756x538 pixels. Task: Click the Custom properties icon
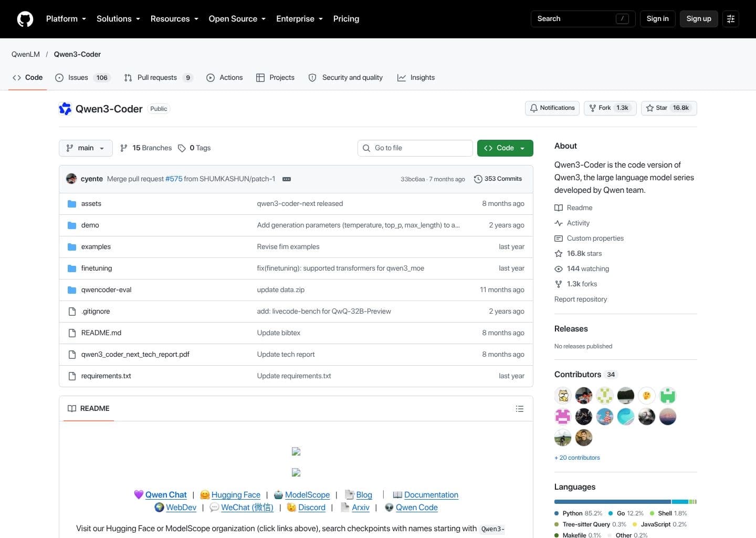pyautogui.click(x=559, y=239)
